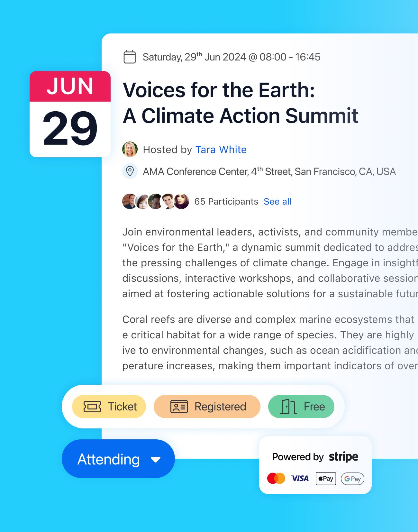Open host Tara White's profile link
This screenshot has width=418, height=532.
click(x=221, y=150)
